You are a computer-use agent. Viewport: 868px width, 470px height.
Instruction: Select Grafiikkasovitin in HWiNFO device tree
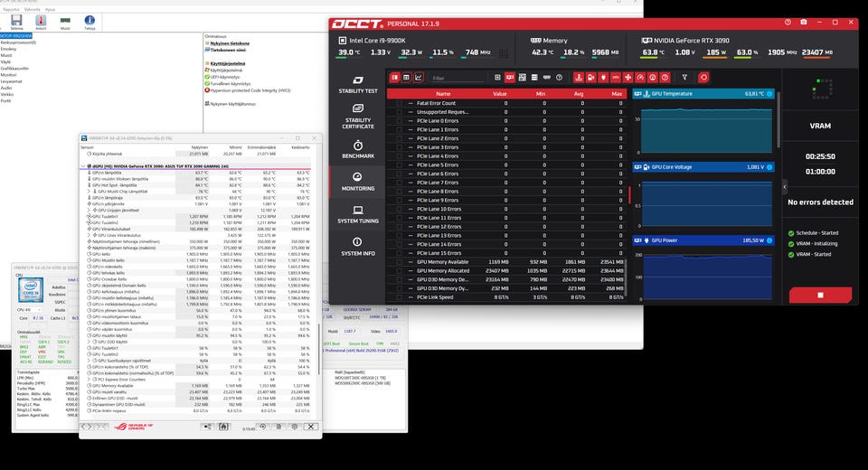pyautogui.click(x=15, y=69)
